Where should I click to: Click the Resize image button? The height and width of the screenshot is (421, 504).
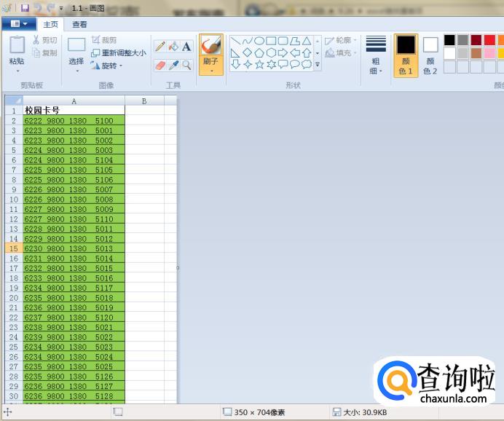pyautogui.click(x=119, y=52)
